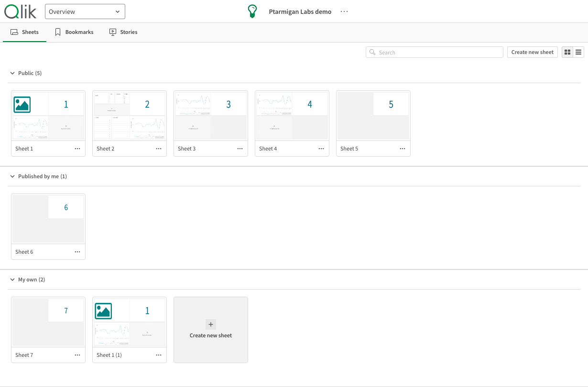Focus the sheet Search field
This screenshot has height=387, width=588.
coord(435,53)
